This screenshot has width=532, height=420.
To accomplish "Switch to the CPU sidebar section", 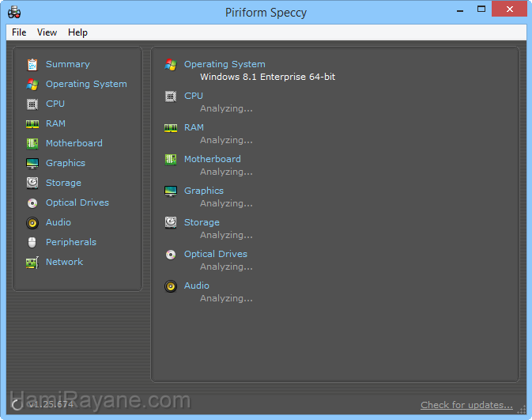I will coord(55,104).
